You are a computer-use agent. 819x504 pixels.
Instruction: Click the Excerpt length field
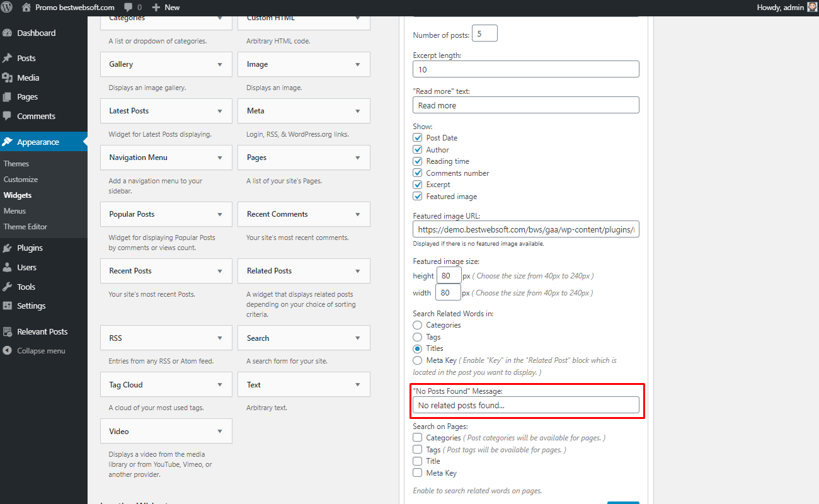(526, 69)
